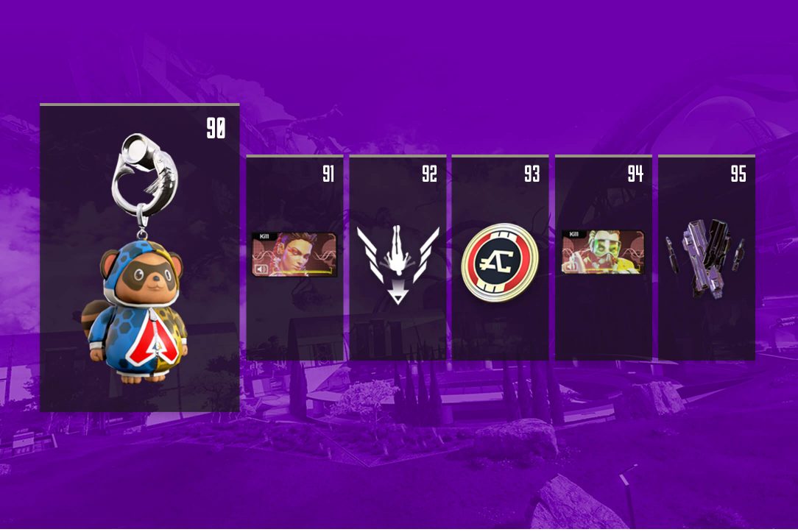This screenshot has height=532, width=798.
Task: Click the level 95 number label
Action: click(x=738, y=174)
